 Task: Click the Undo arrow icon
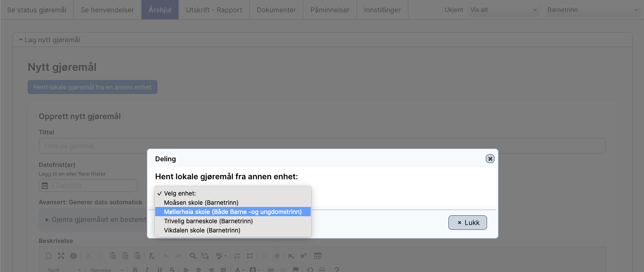[x=166, y=256]
